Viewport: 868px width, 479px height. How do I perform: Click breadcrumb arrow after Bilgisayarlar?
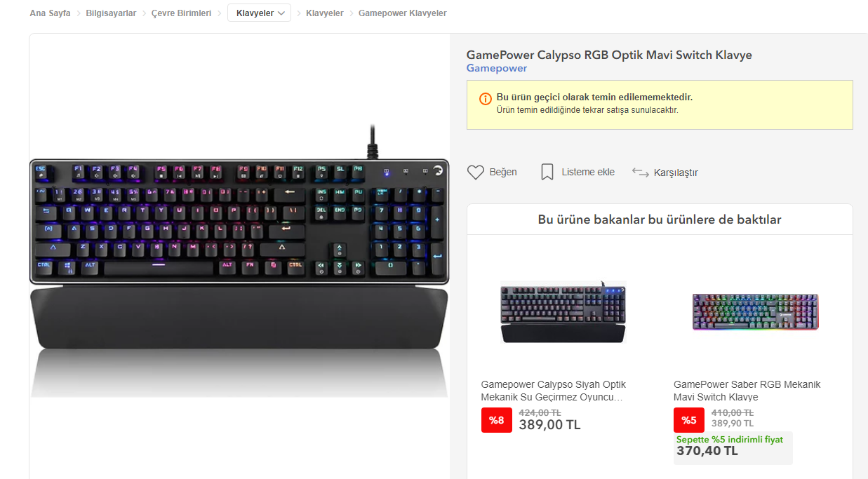[144, 13]
